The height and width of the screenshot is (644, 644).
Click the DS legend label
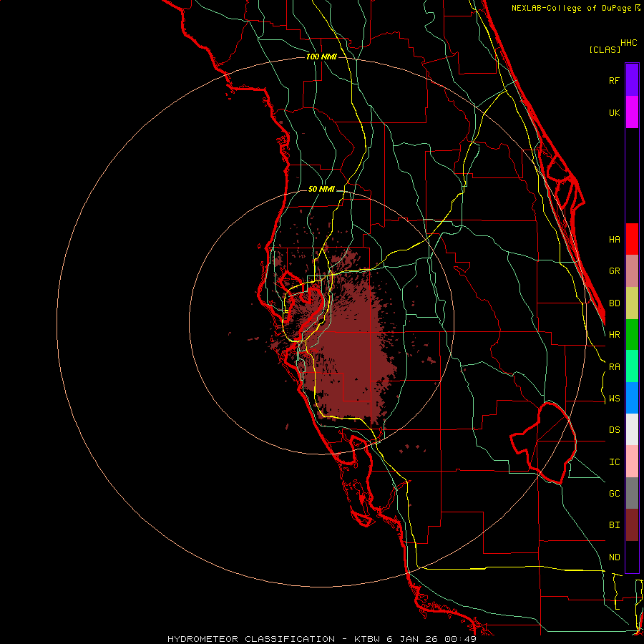pos(614,430)
